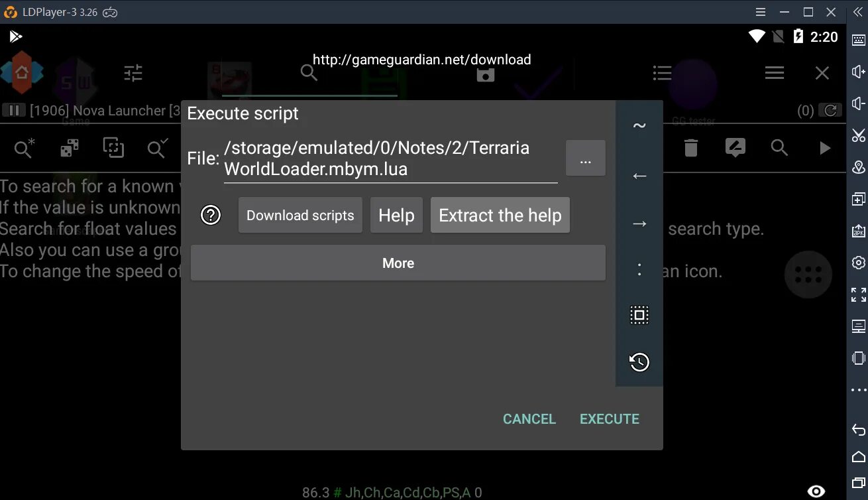Viewport: 868px width, 500px height.
Task: Move cursor right with arrow icon
Action: point(639,224)
